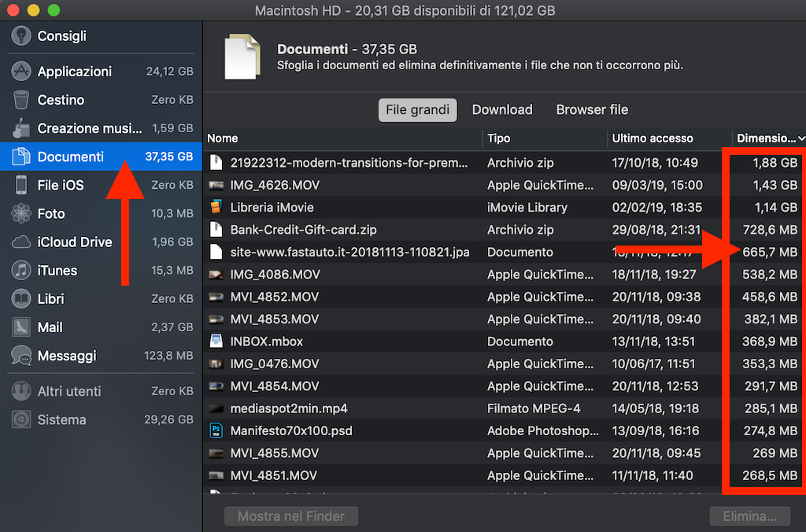
Task: Sort by the Tipo column header
Action: pos(498,139)
